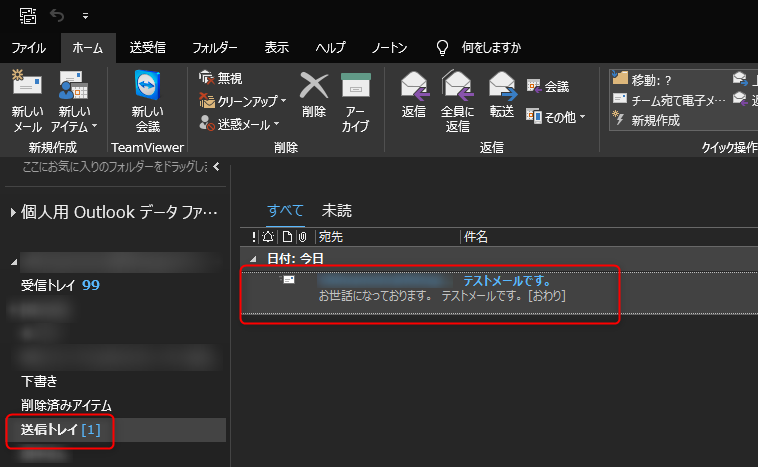The width and height of the screenshot is (758, 467).
Task: Open the Drafts (下書き) folder
Action: [x=39, y=381]
